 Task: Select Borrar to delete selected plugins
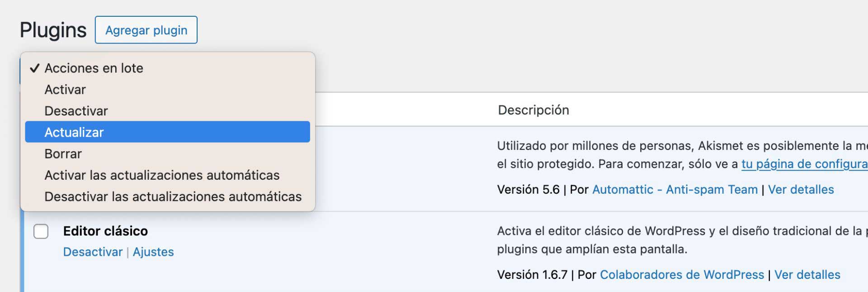coord(63,153)
